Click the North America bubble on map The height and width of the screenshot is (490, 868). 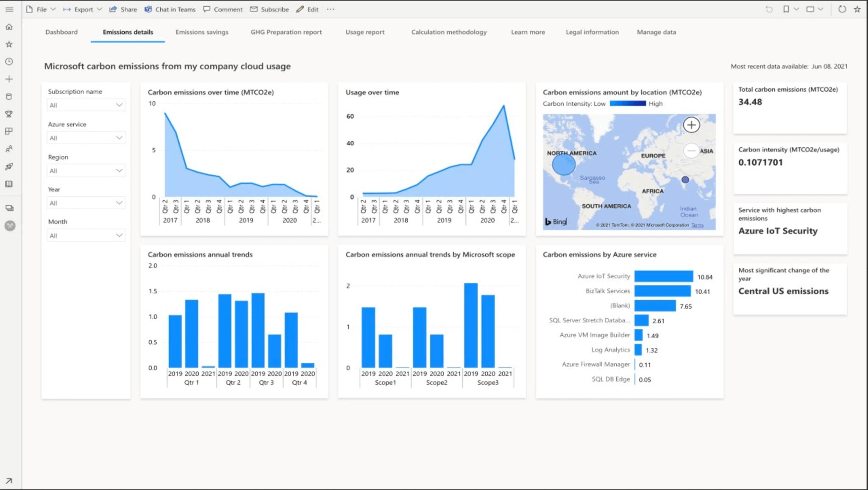pyautogui.click(x=563, y=164)
